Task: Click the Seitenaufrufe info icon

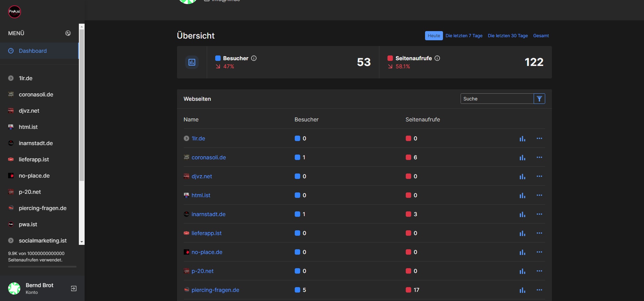Action: [437, 58]
